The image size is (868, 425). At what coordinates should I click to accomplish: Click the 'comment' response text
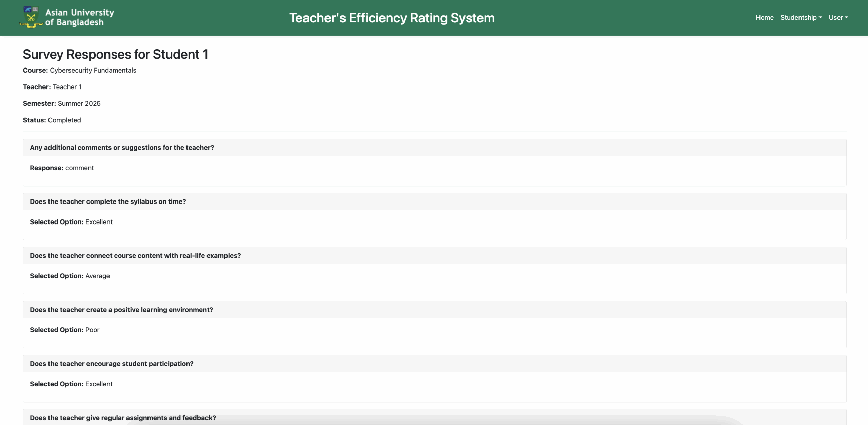pos(79,168)
